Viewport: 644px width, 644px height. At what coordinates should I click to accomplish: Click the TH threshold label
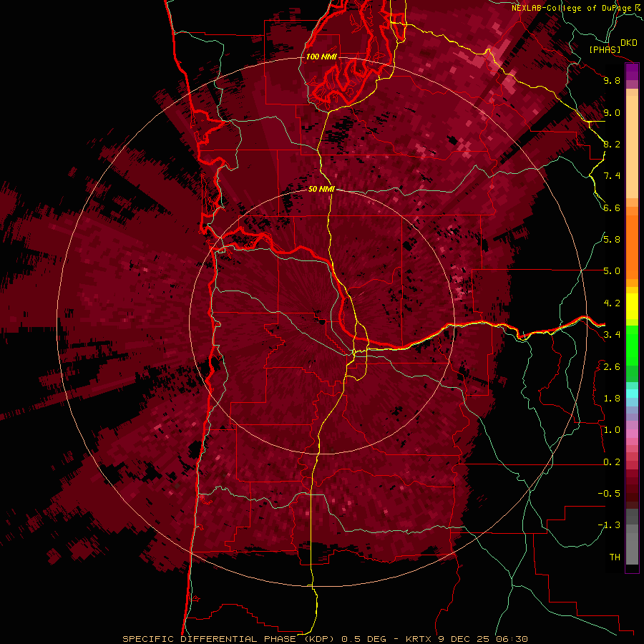[615, 557]
